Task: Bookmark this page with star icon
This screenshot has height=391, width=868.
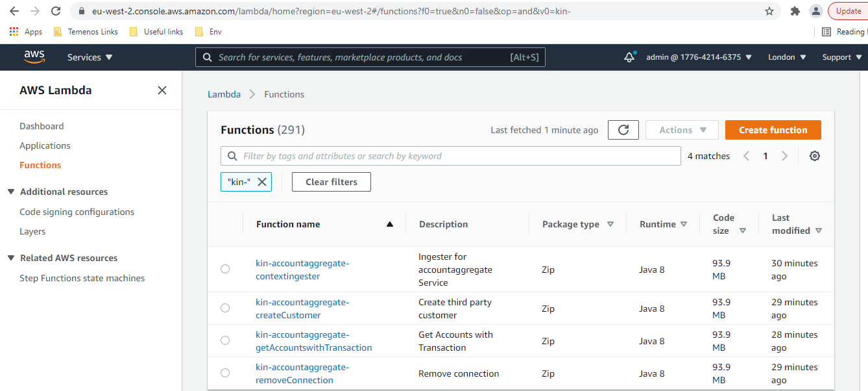Action: (x=769, y=11)
